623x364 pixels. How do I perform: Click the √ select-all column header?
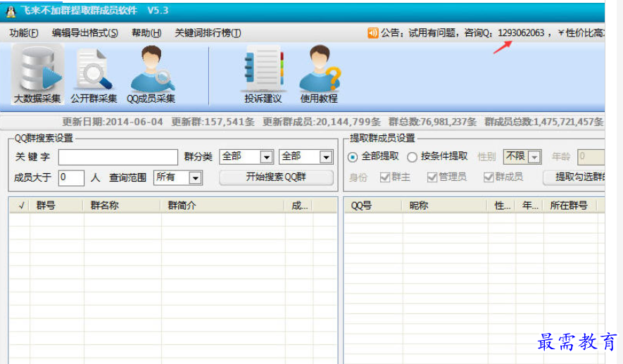click(x=20, y=206)
